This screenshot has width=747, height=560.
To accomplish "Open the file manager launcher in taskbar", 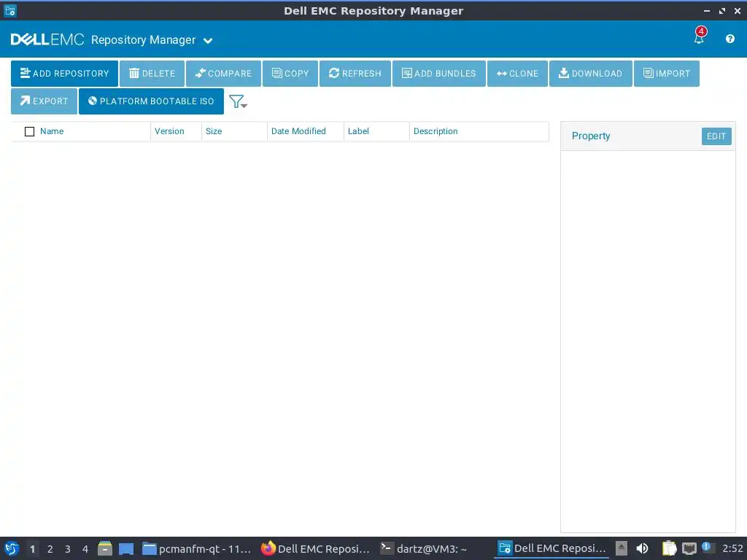I will 105,548.
